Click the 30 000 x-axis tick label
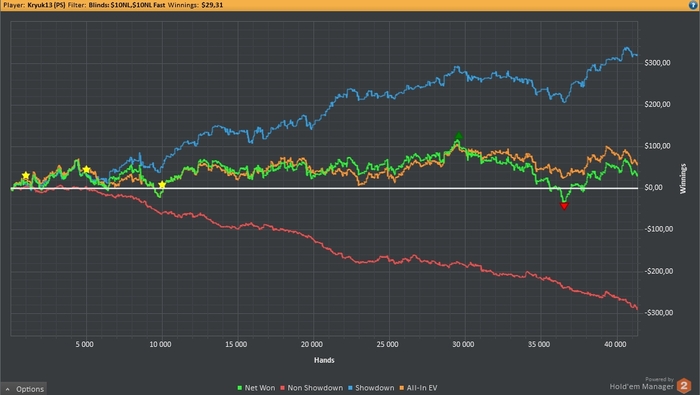Image resolution: width=700 pixels, height=395 pixels. (463, 344)
